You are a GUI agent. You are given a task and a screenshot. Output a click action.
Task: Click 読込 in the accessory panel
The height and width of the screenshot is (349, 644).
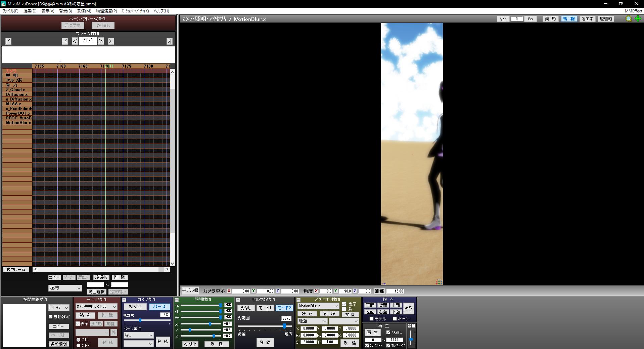click(307, 314)
